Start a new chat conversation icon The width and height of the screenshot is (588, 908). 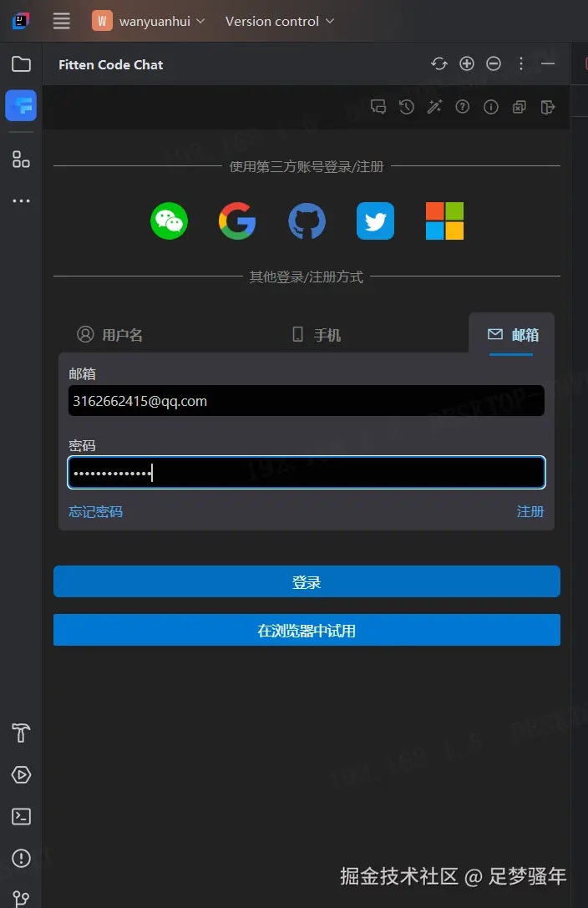378,107
